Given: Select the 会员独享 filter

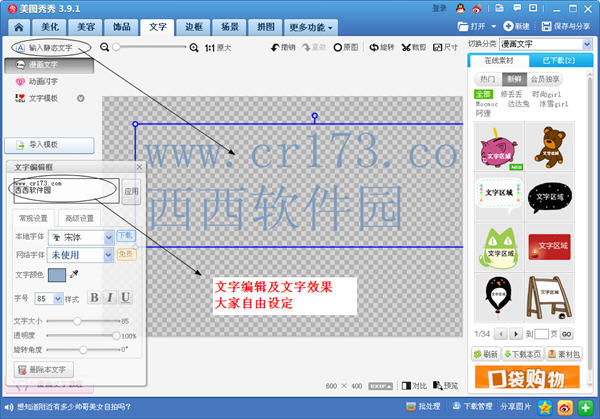Looking at the screenshot, I should coord(545,79).
